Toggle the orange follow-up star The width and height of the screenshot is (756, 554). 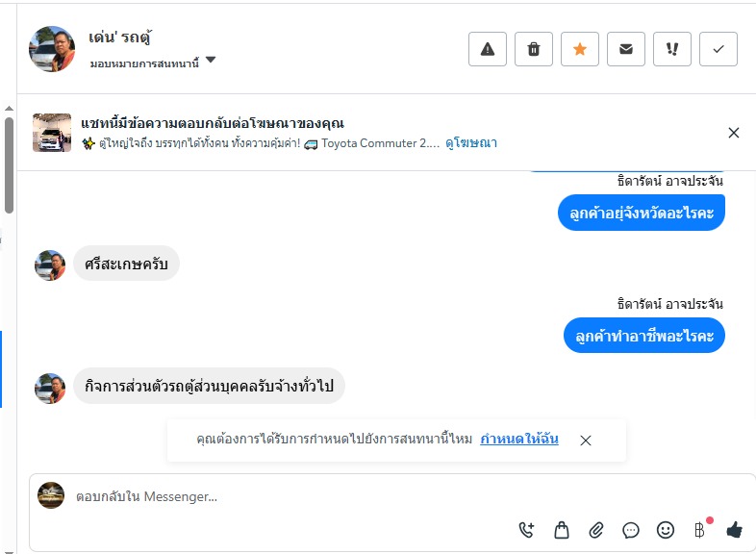click(580, 50)
